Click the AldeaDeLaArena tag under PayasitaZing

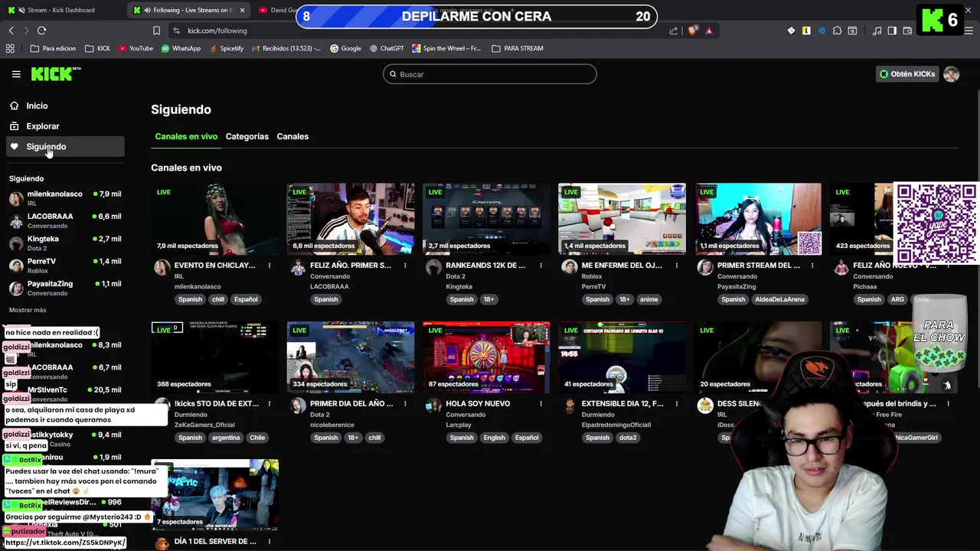point(779,299)
